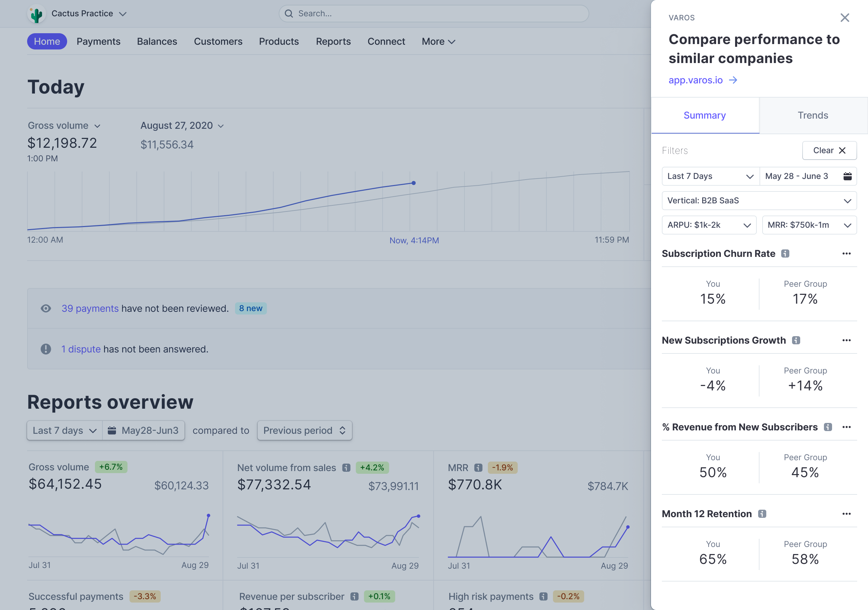Click the Search input field
Viewport: 868px width, 610px height.
click(x=434, y=14)
